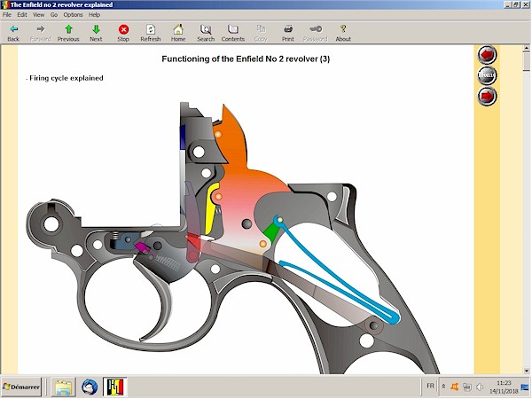Stop loading with the red Stop icon
Image resolution: width=532 pixels, height=399 pixels.
pyautogui.click(x=123, y=34)
